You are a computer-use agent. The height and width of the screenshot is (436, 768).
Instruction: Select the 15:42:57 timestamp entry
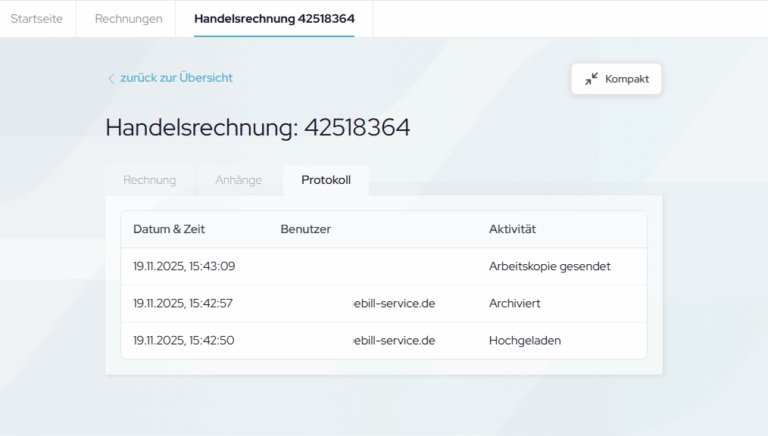click(184, 303)
